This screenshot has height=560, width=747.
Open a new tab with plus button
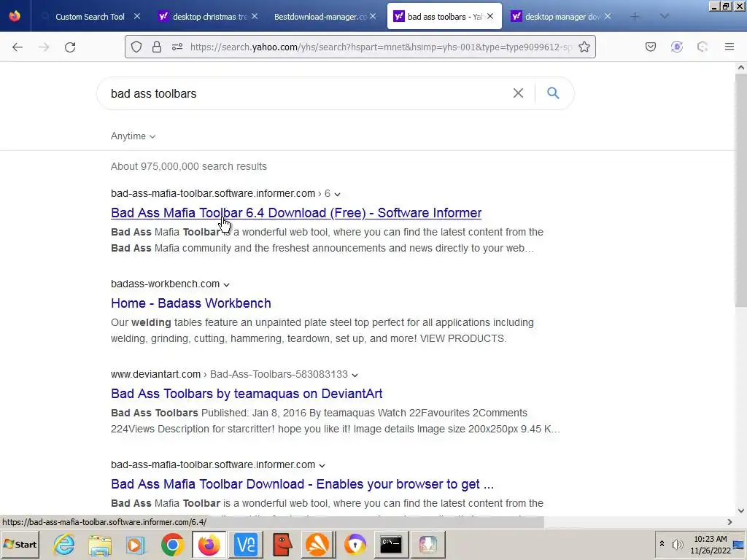635,17
